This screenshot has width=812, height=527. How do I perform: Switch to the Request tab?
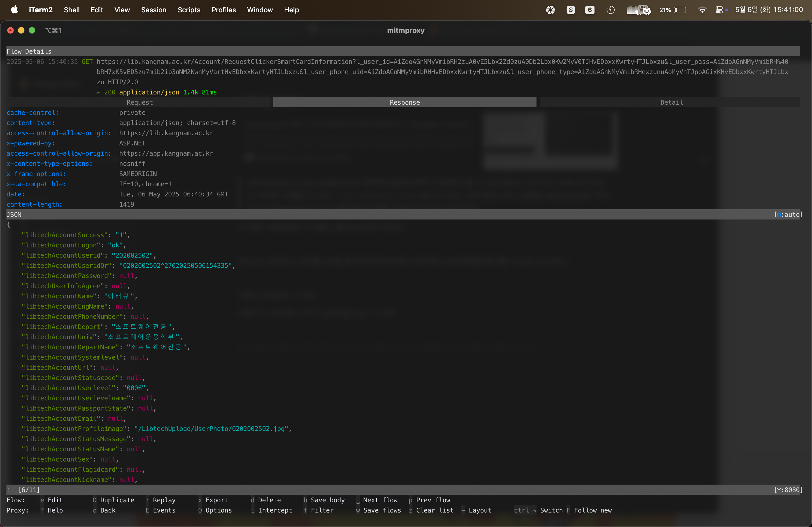tap(139, 102)
